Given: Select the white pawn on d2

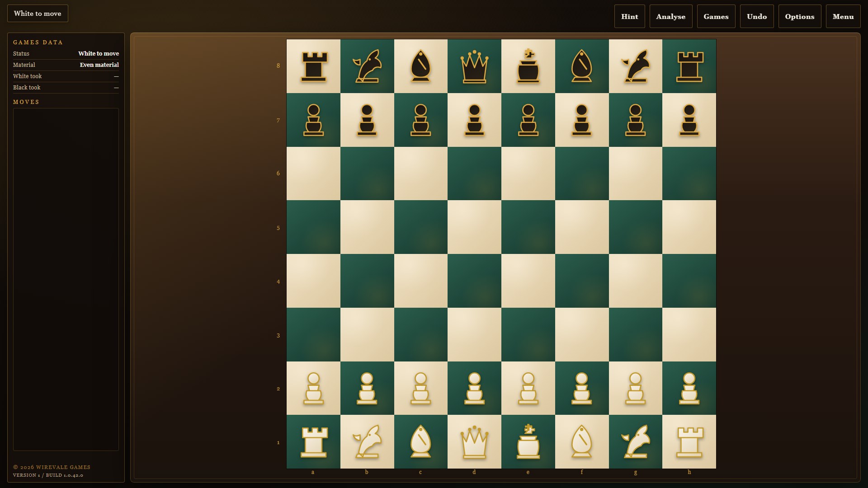Looking at the screenshot, I should click(x=474, y=388).
